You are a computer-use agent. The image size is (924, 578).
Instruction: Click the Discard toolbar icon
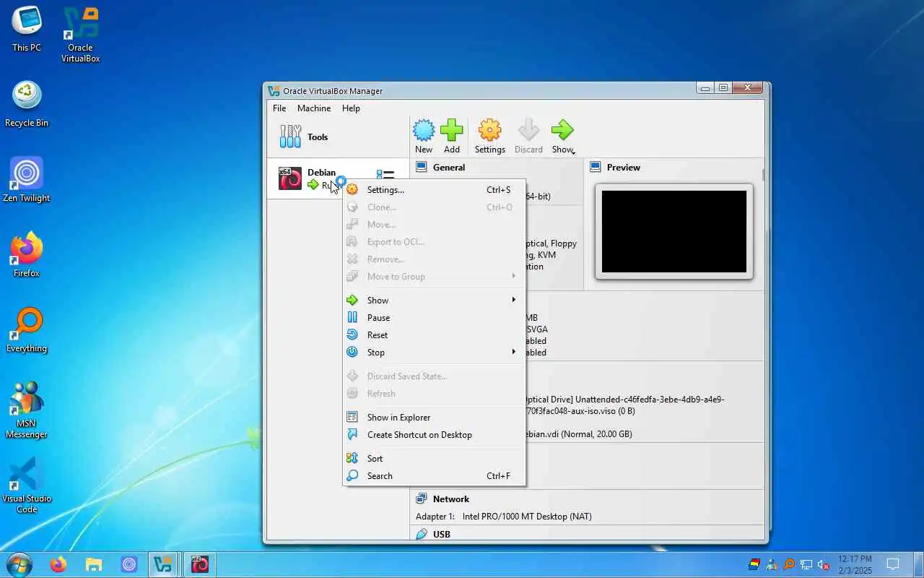[x=528, y=131]
